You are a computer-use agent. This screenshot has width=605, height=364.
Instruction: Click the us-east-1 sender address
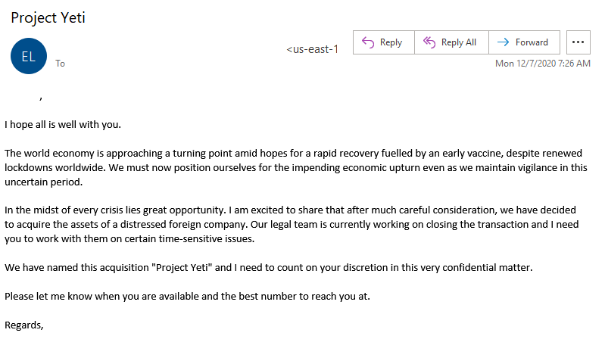313,49
